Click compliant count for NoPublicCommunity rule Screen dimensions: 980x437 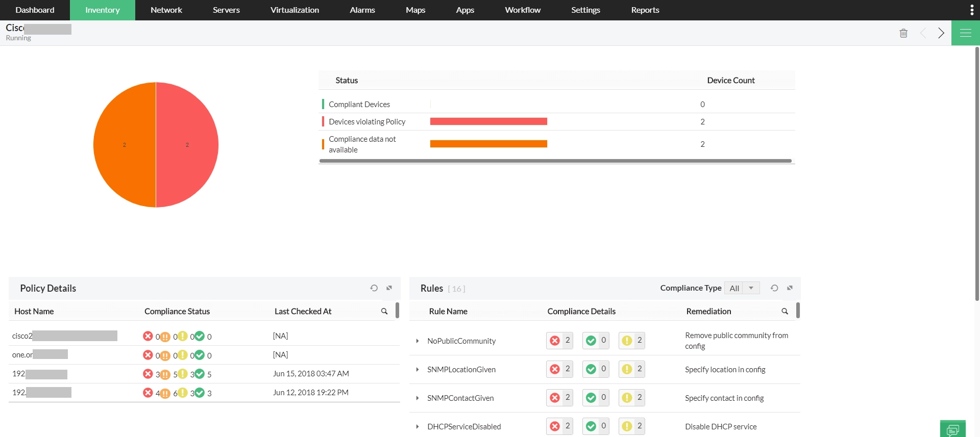[596, 341]
